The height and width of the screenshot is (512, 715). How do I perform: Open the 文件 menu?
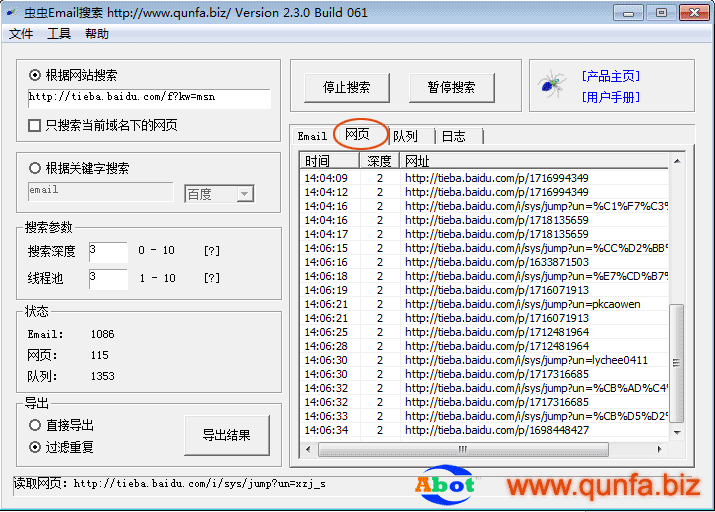[21, 34]
